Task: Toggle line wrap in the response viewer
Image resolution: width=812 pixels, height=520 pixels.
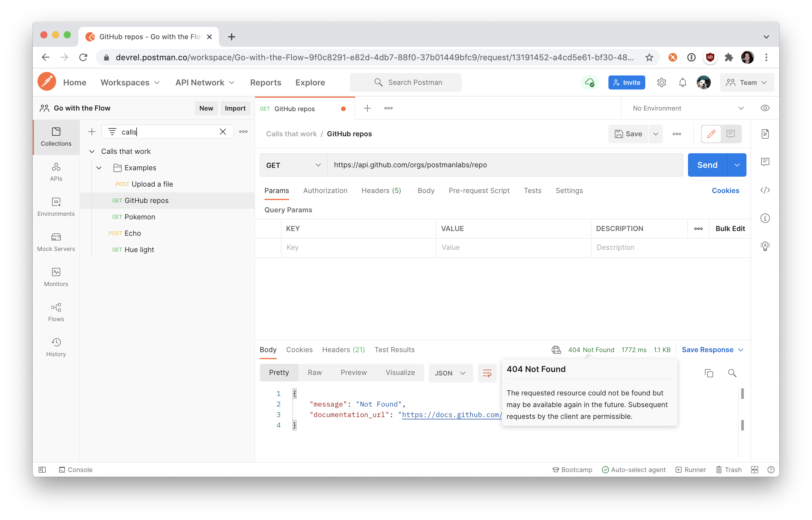Action: point(487,373)
